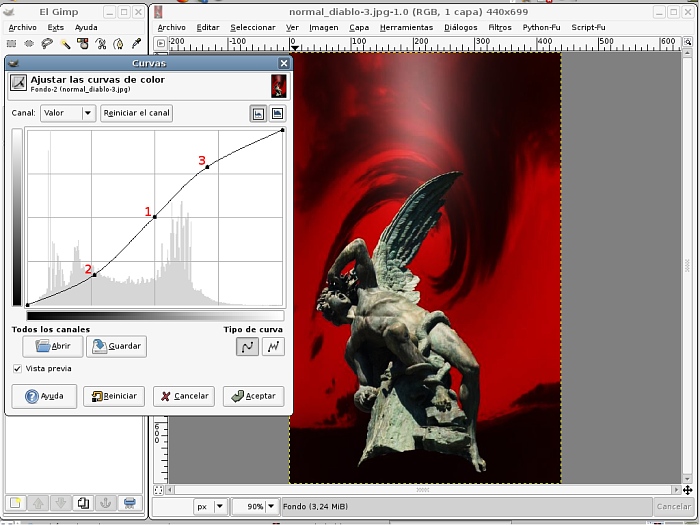Open the Filtros menu
Viewport: 700px width, 525px height.
tap(500, 27)
